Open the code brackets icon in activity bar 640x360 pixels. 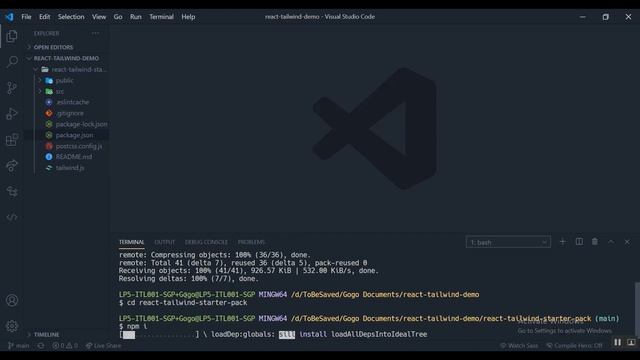[x=12, y=217]
